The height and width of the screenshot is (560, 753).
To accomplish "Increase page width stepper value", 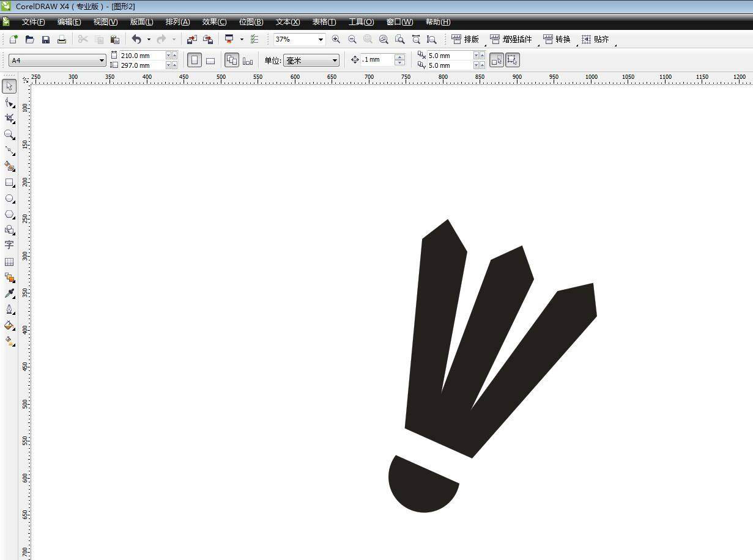I will click(174, 54).
